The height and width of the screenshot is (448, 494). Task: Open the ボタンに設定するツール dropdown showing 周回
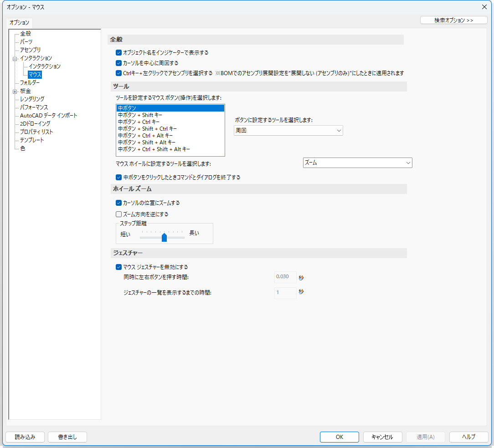tap(288, 131)
